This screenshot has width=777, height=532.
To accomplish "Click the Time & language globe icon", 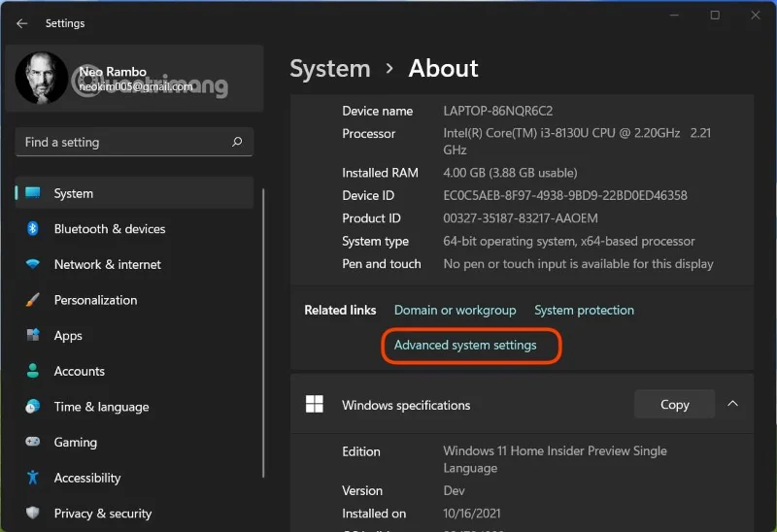I will pos(33,406).
